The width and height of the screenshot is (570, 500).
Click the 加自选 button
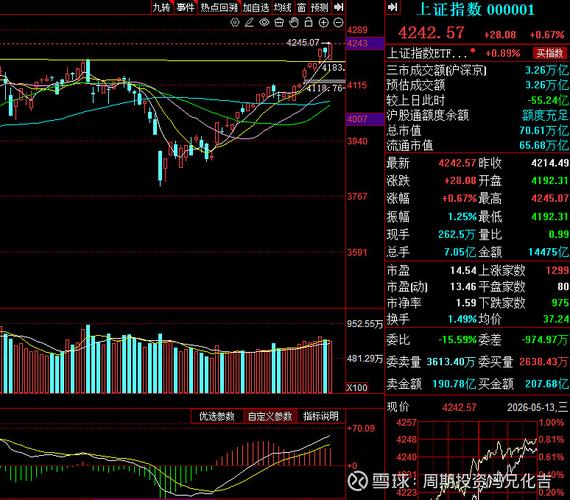point(256,7)
